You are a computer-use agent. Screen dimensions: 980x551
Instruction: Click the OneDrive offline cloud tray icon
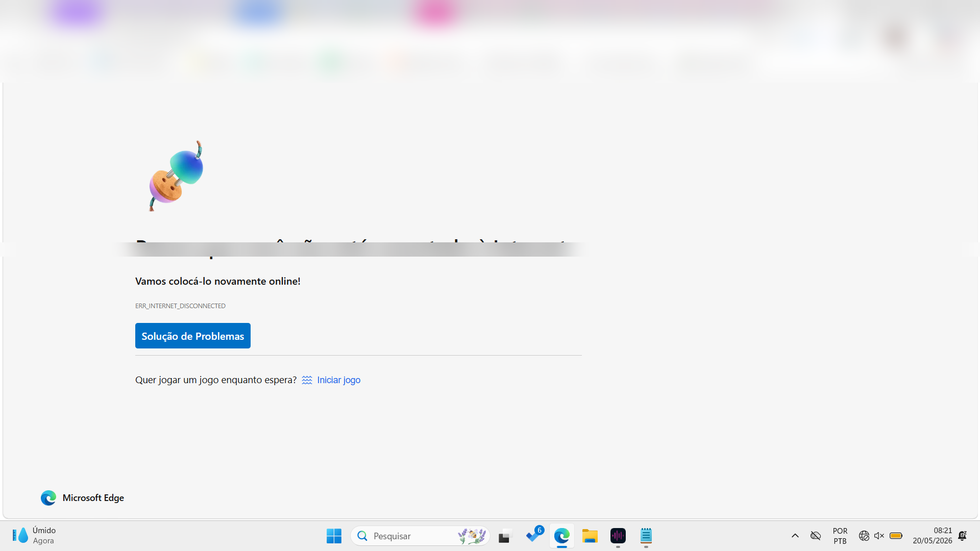[816, 536]
